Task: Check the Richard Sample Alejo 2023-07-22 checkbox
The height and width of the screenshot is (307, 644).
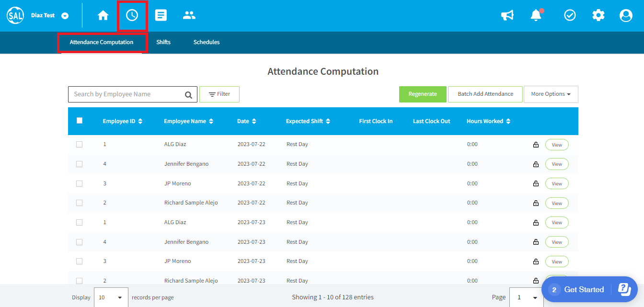Action: point(80,203)
